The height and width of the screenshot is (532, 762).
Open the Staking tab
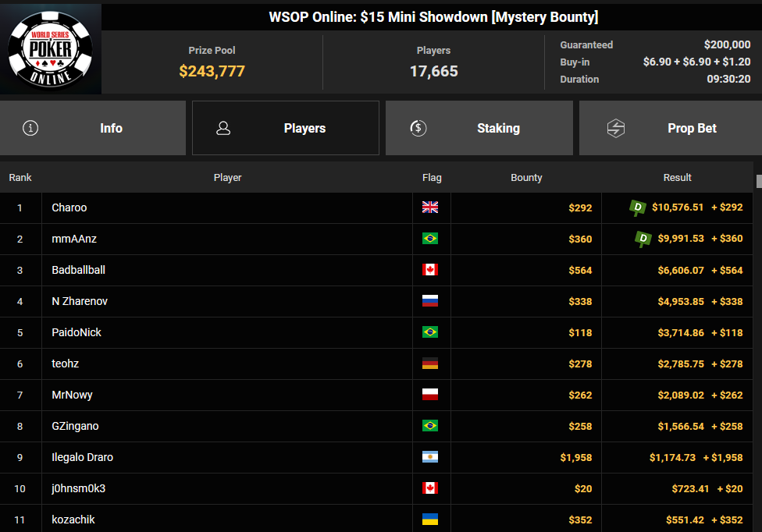(479, 128)
